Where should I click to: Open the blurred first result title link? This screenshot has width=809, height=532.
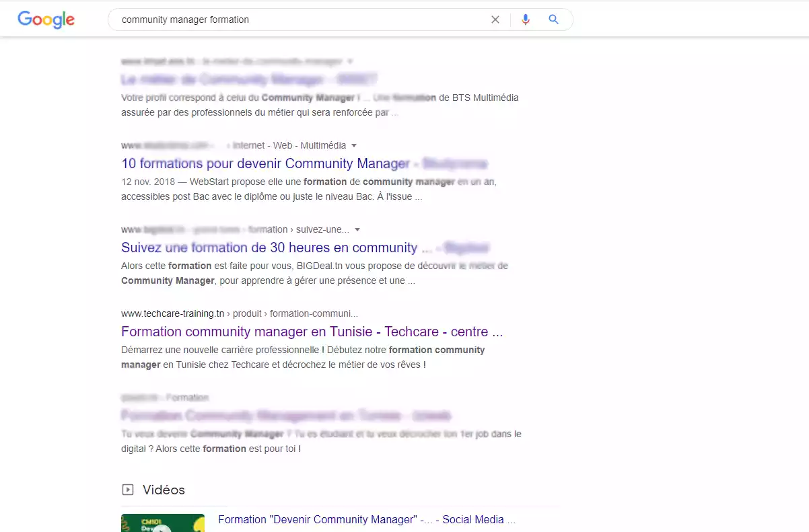tap(249, 79)
